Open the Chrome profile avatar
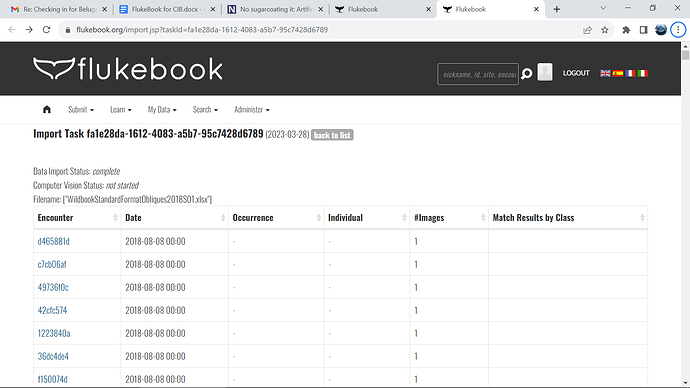This screenshot has width=690, height=388. click(x=661, y=29)
